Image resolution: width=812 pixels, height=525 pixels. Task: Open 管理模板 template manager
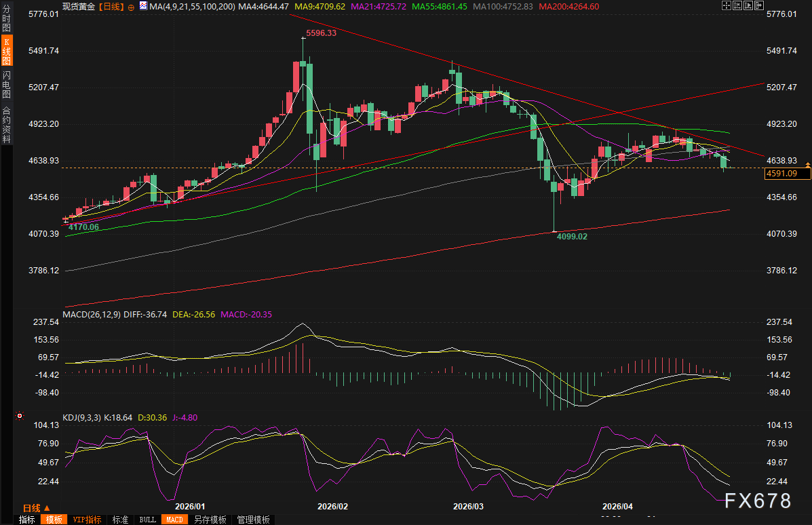[x=252, y=520]
